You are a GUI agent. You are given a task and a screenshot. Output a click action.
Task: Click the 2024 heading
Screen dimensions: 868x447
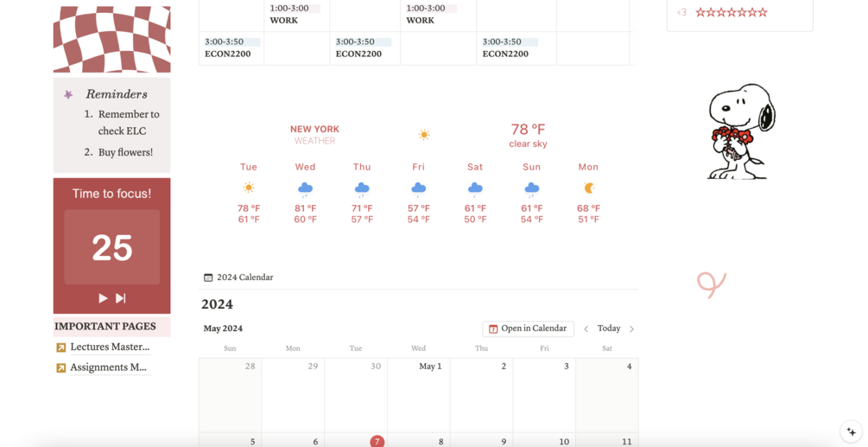pyautogui.click(x=217, y=304)
